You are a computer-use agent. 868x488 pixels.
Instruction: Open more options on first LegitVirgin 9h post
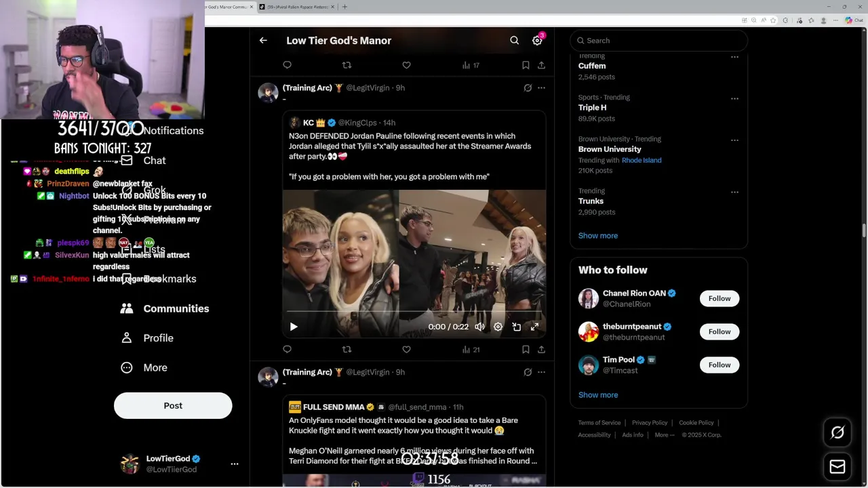click(541, 88)
